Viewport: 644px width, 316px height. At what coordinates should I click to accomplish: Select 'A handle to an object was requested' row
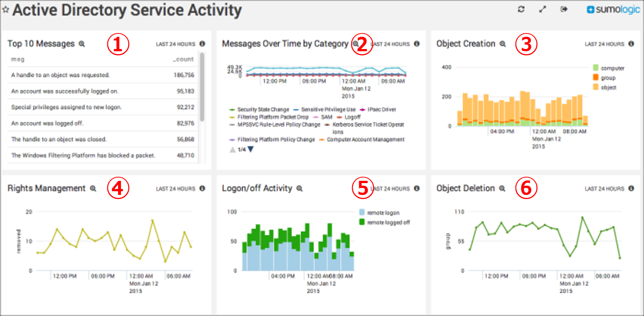tap(103, 75)
